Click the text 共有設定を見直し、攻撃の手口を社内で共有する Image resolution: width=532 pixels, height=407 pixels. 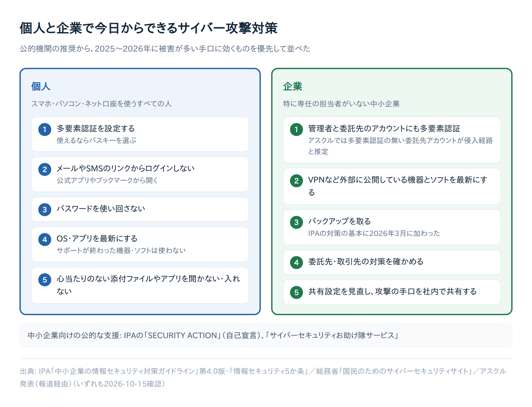coord(393,291)
